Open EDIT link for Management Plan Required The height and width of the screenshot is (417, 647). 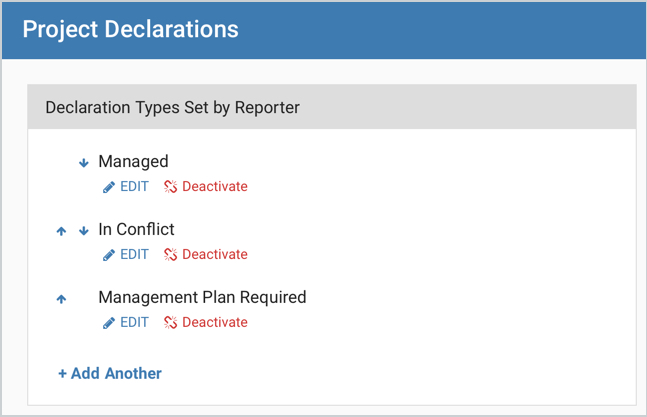tap(134, 322)
